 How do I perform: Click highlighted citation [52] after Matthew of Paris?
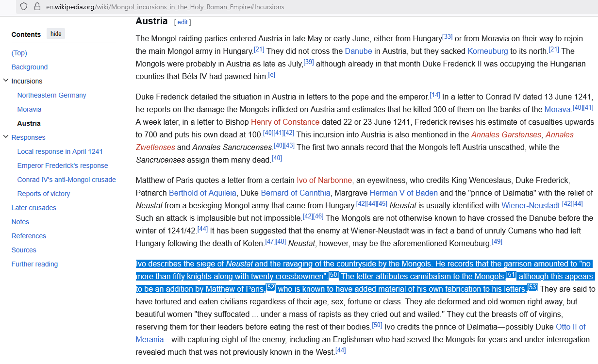(x=271, y=287)
